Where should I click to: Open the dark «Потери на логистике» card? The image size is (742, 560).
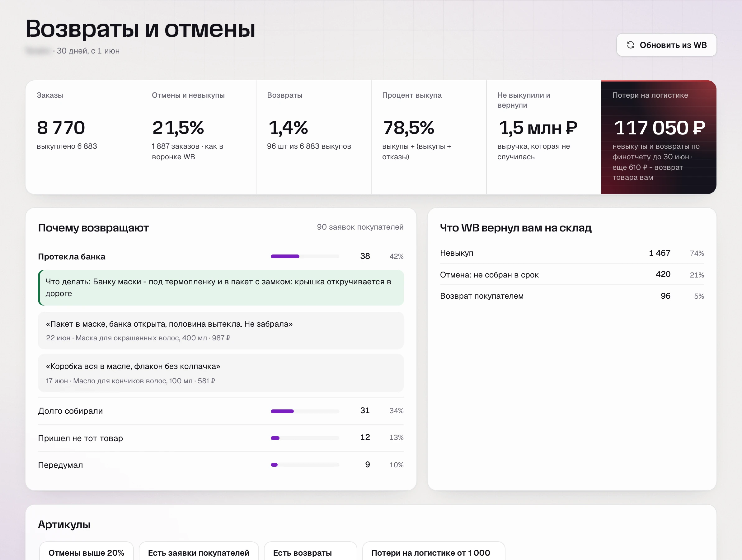point(659,137)
